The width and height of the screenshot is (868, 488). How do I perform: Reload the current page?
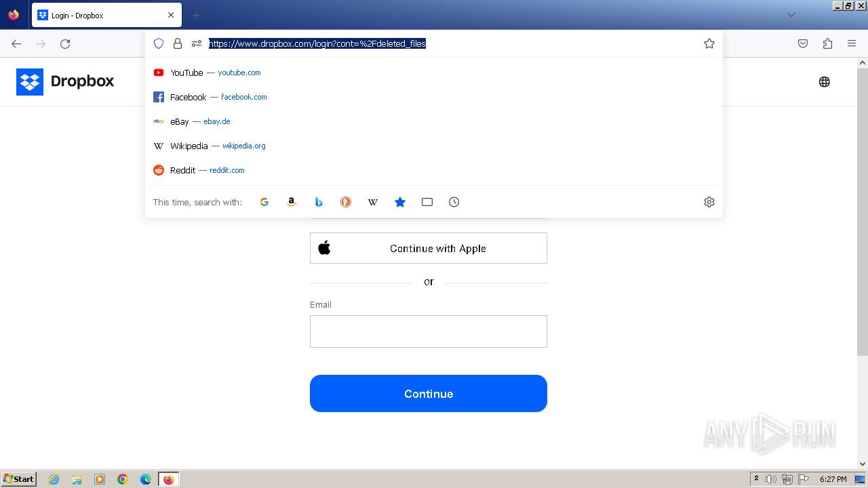(65, 43)
